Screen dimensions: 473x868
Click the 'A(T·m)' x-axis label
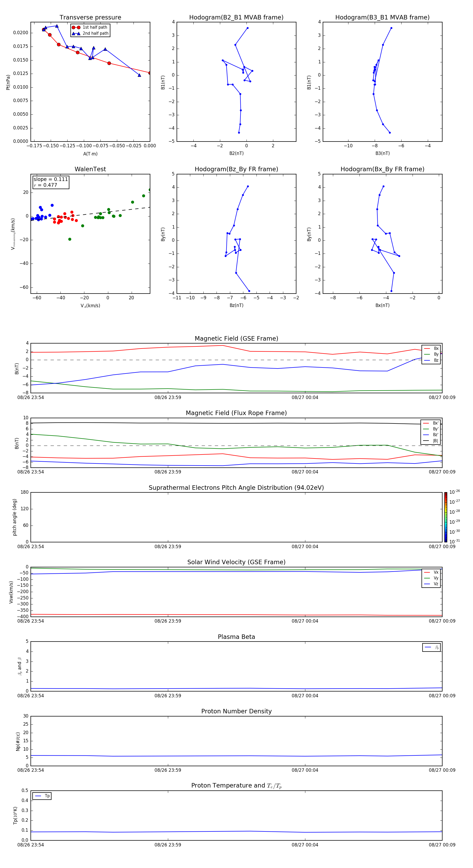click(90, 154)
